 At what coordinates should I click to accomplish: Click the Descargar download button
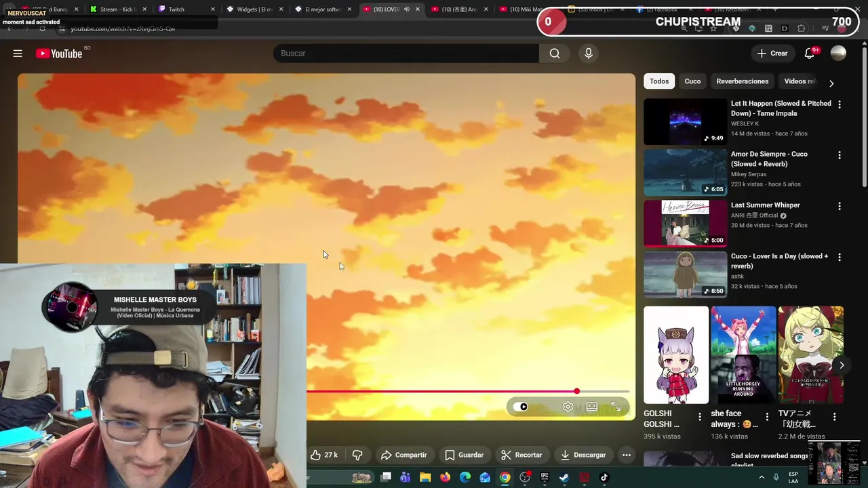tap(583, 455)
